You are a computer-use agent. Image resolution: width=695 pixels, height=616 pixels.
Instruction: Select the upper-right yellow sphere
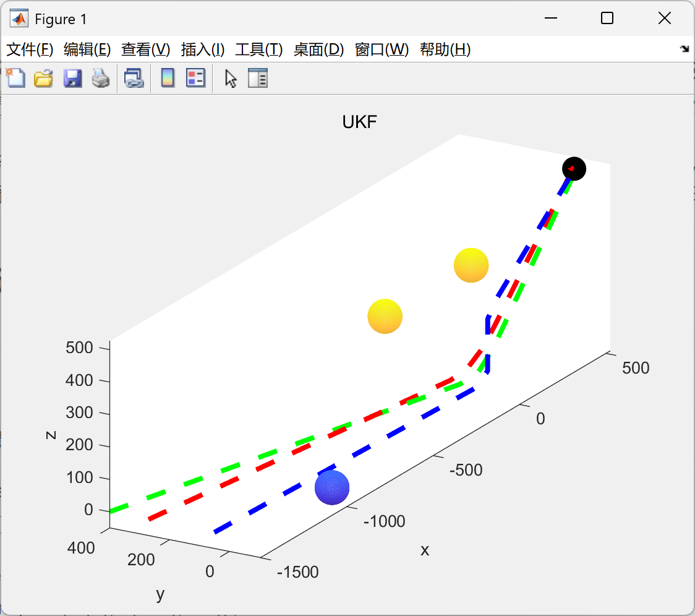pyautogui.click(x=471, y=265)
